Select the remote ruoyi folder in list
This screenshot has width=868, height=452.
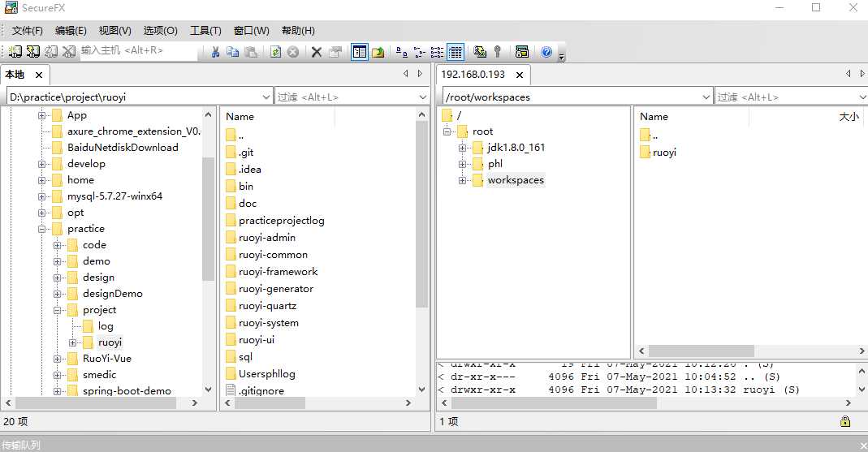click(x=664, y=152)
